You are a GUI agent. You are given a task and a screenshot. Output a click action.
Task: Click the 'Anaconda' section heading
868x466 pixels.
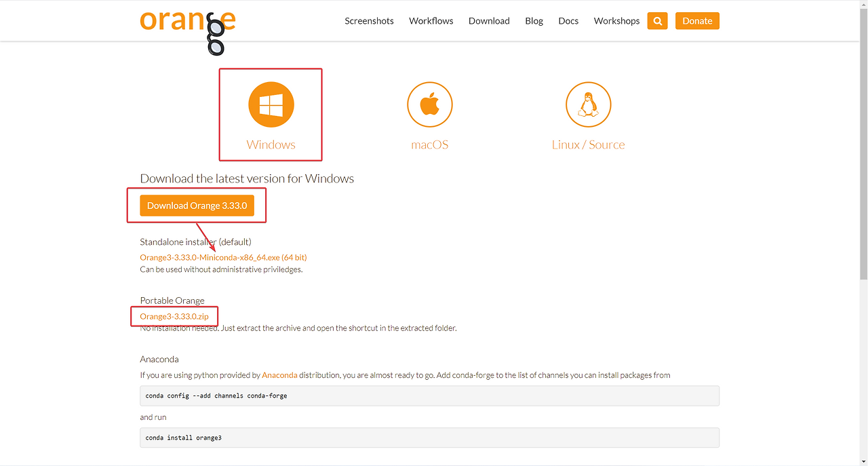point(159,359)
